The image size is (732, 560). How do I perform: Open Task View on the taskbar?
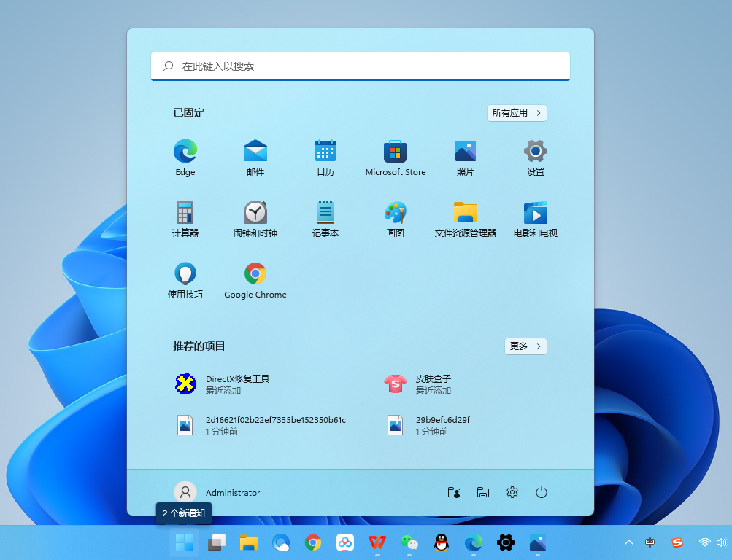217,542
